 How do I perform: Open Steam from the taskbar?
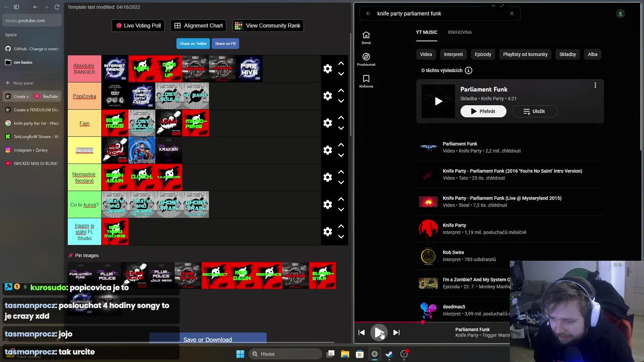coord(389,354)
